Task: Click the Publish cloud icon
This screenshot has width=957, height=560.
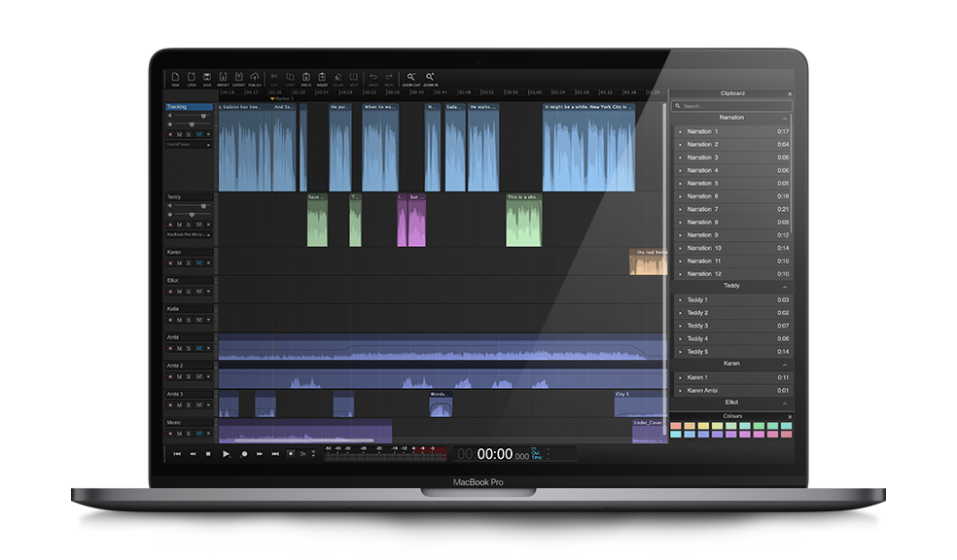Action: click(255, 78)
